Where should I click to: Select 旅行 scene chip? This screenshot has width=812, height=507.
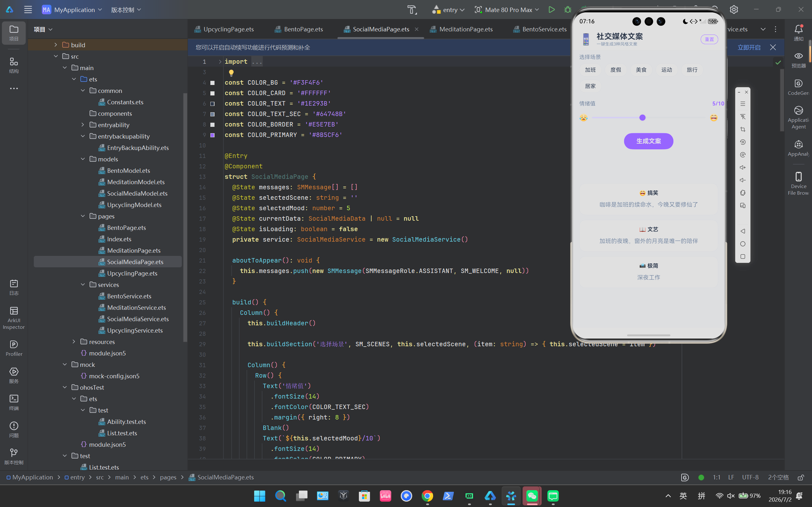pyautogui.click(x=692, y=70)
